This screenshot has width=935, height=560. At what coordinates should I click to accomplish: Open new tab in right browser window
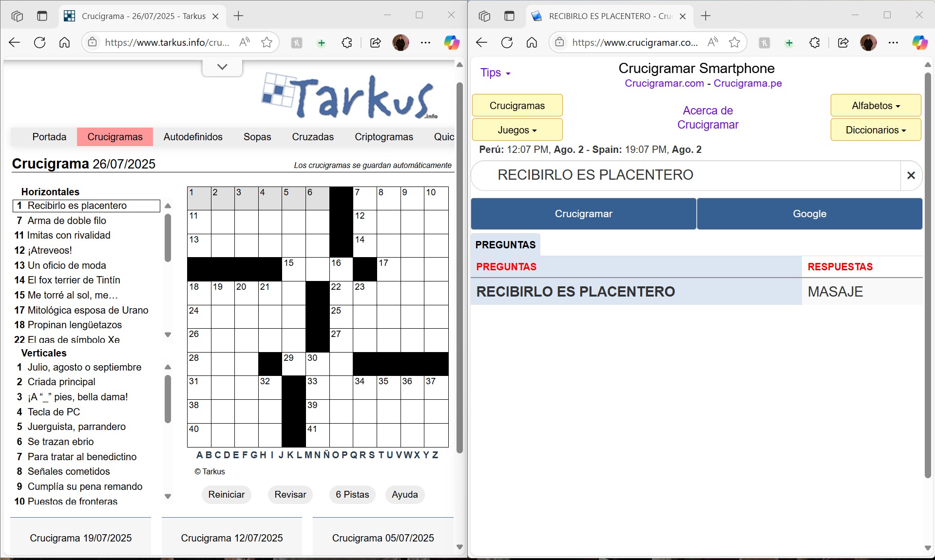(706, 16)
